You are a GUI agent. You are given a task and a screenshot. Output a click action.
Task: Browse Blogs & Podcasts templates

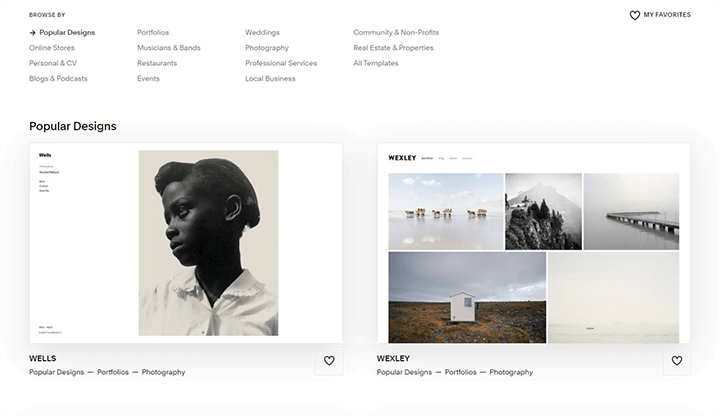coord(58,79)
